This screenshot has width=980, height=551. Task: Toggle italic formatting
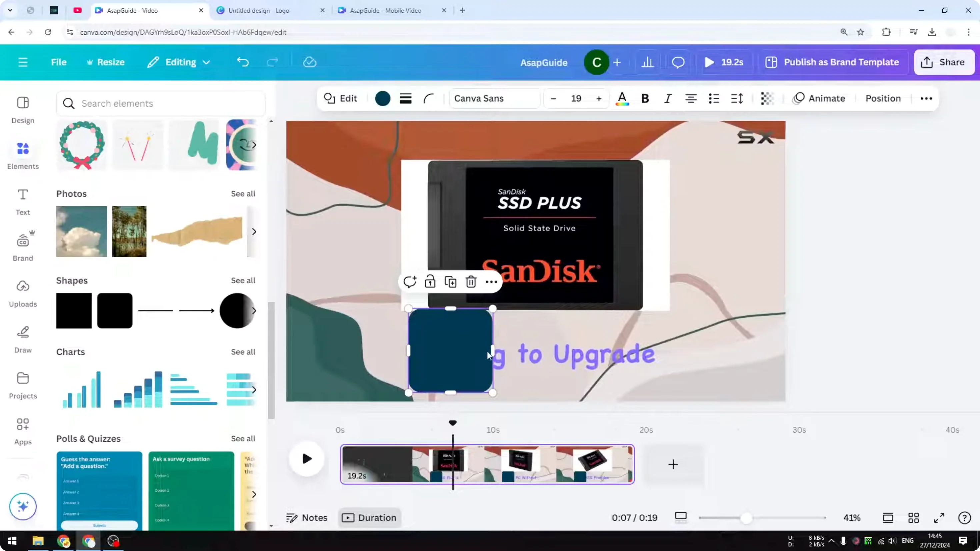(x=668, y=98)
